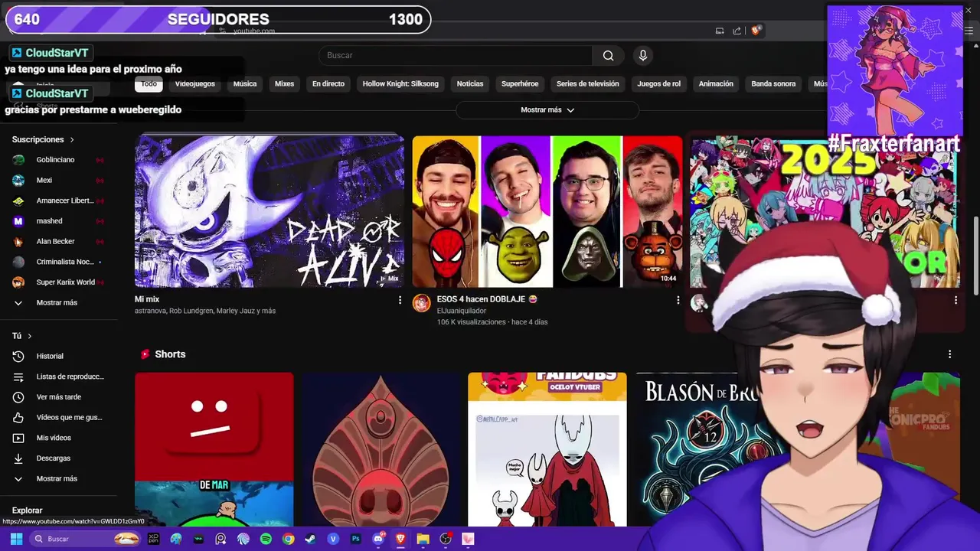Click share page icon in address bar
Screen dimensions: 980x551
(x=737, y=31)
